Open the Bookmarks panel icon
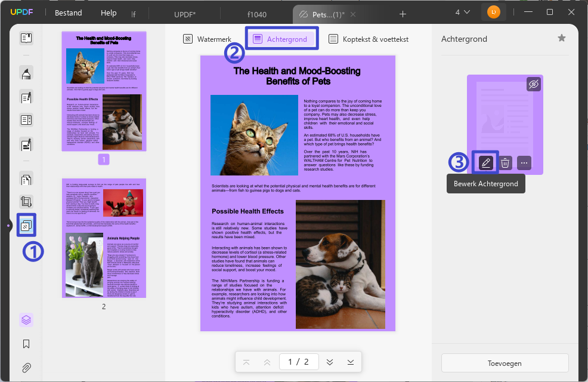The image size is (588, 382). pyautogui.click(x=26, y=344)
